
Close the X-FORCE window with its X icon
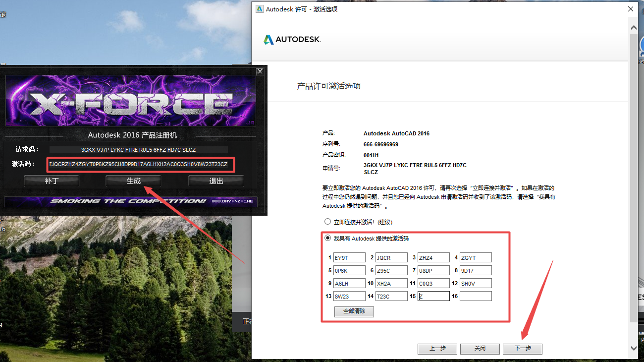point(260,71)
